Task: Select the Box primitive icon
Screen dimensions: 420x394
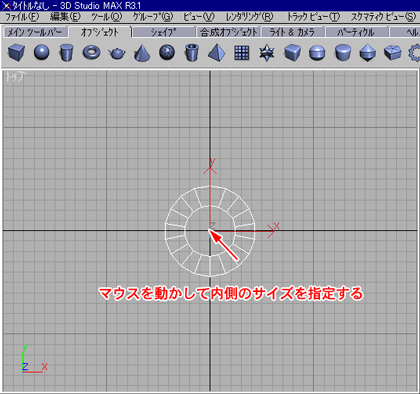Action: pyautogui.click(x=16, y=52)
